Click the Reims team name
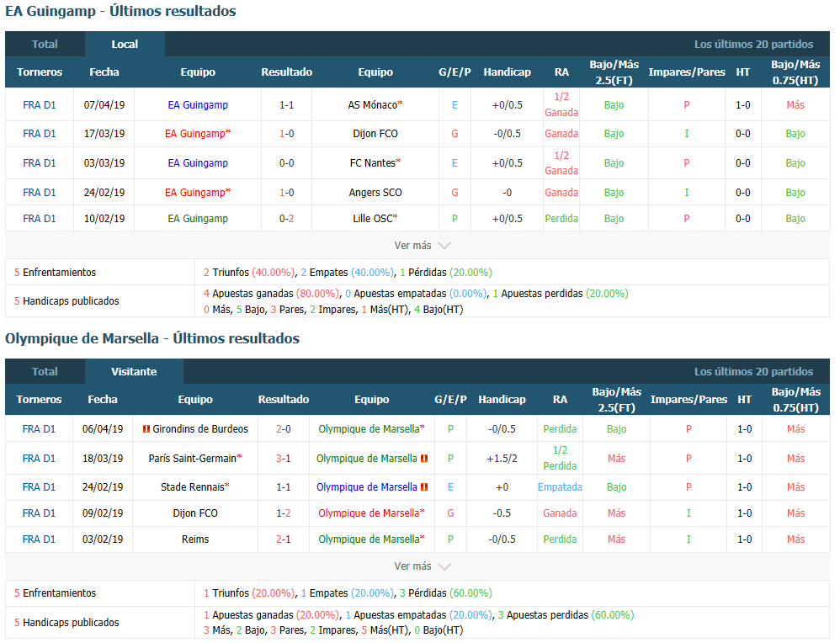The width and height of the screenshot is (840, 643). [x=195, y=539]
